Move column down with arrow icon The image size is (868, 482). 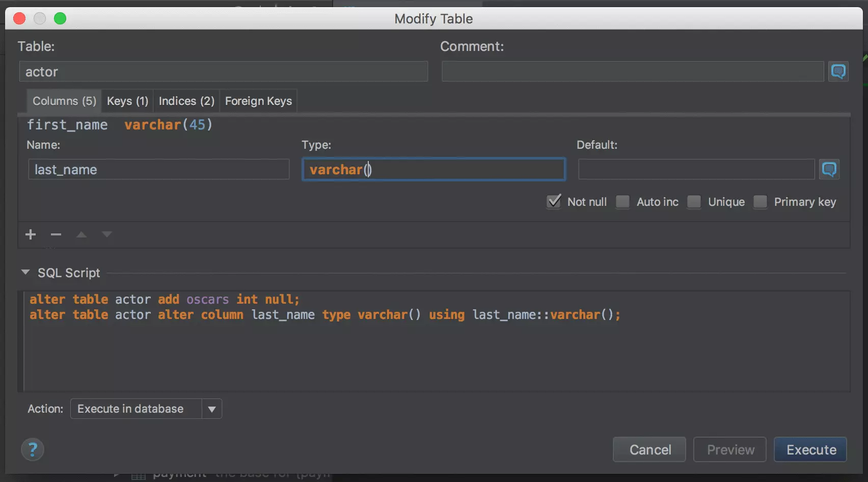106,234
